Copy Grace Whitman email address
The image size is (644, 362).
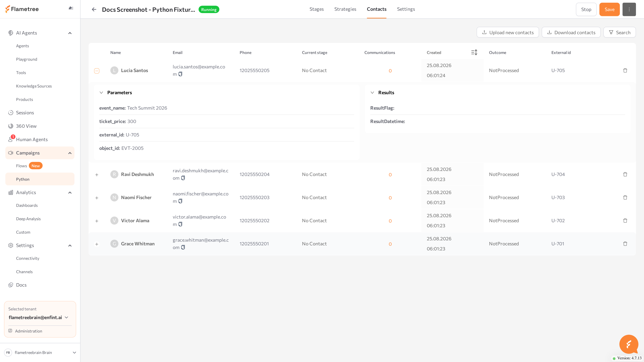coord(183,247)
